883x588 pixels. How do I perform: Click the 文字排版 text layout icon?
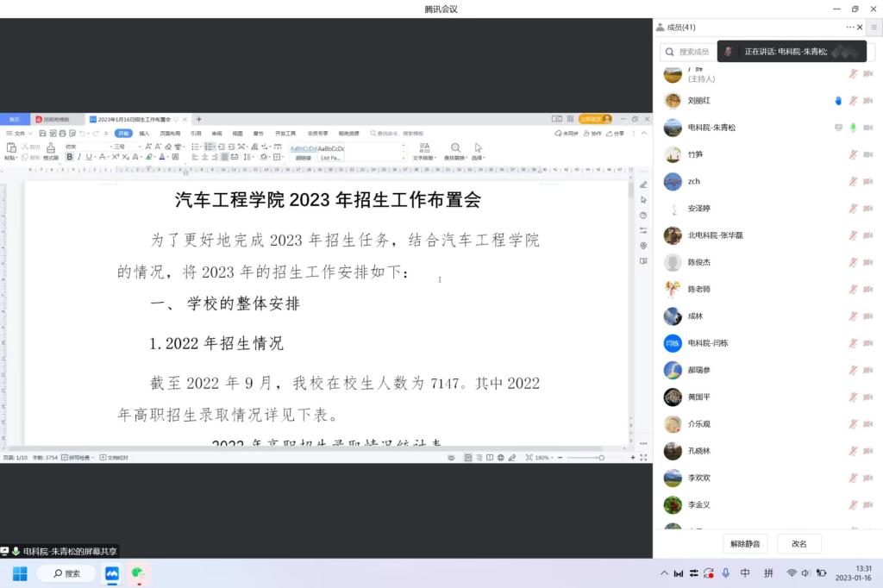(x=423, y=150)
